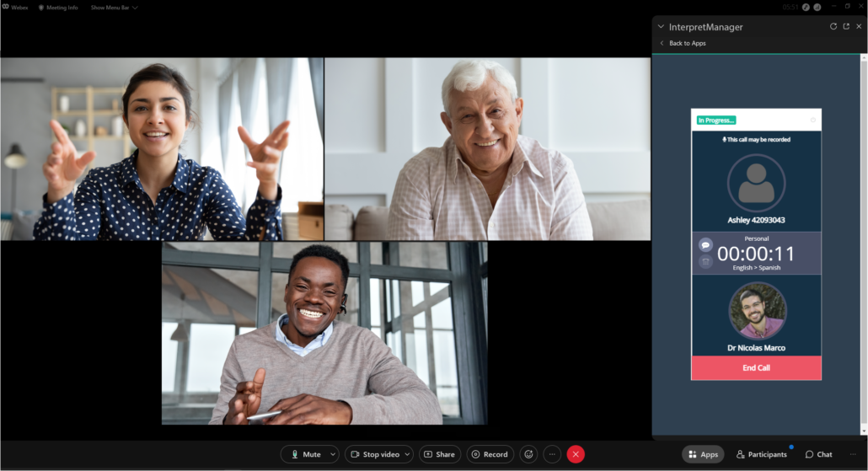Screen dimensions: 868x471
Task: Open panel options ellipsis next to Chat
Action: pos(854,454)
